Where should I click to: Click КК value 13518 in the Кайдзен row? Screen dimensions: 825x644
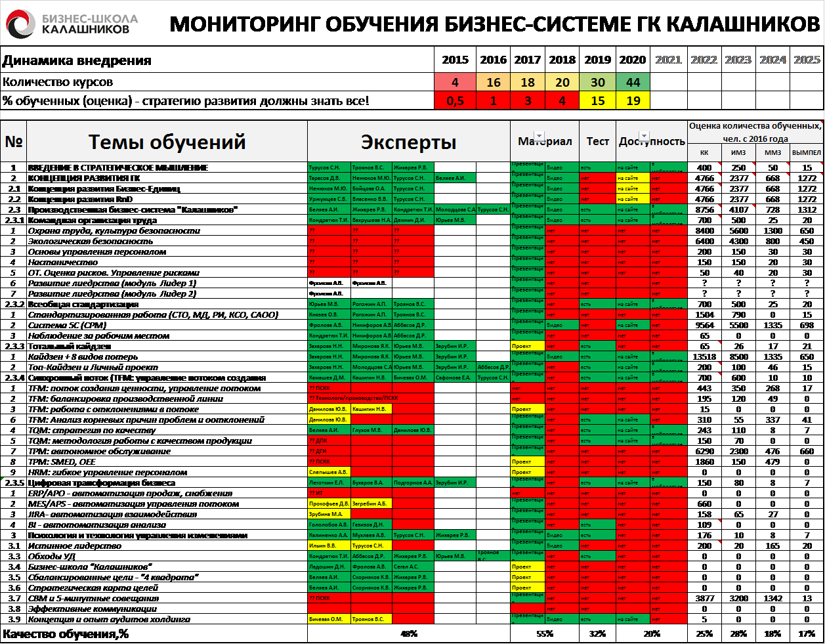[x=704, y=356]
